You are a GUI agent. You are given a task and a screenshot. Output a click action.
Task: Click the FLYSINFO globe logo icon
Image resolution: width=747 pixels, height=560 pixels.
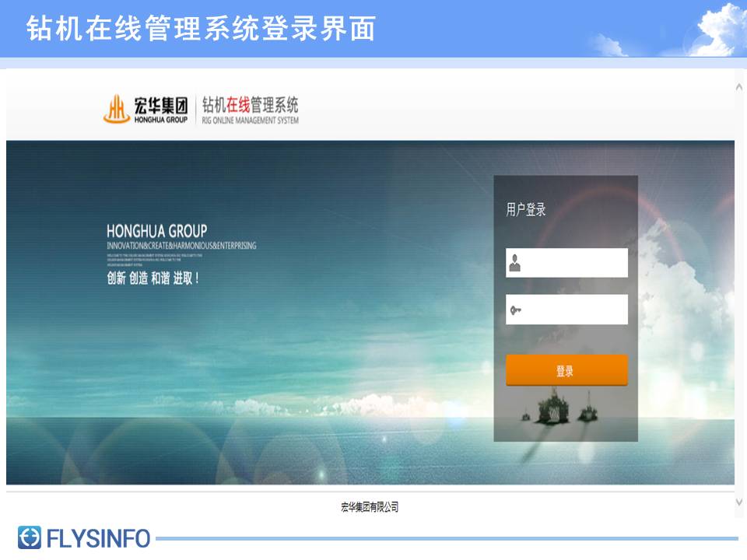coord(30,537)
